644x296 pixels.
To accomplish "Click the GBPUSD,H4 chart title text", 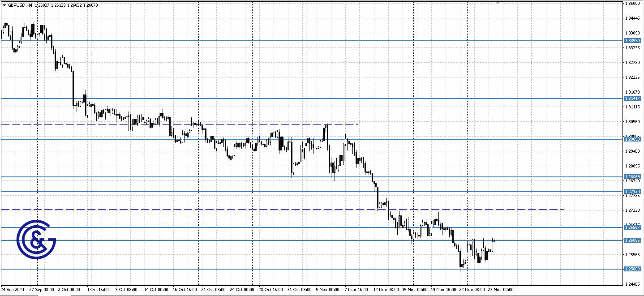I will pyautogui.click(x=20, y=5).
